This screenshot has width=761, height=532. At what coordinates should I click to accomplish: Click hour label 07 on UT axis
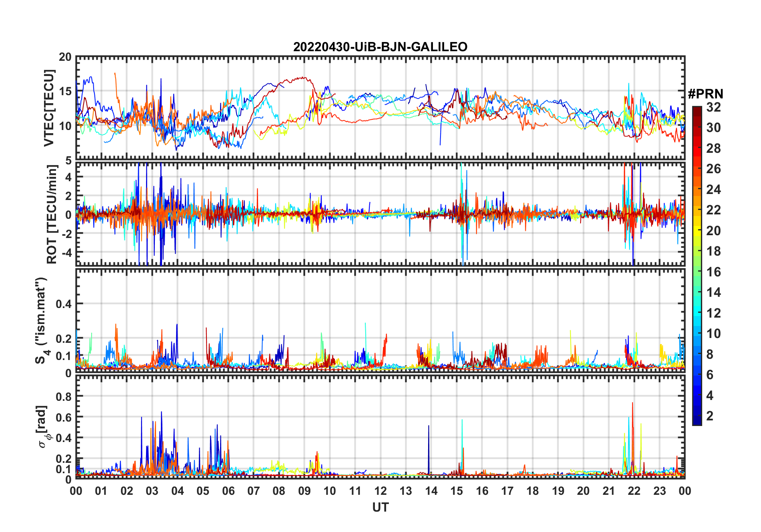point(254,491)
